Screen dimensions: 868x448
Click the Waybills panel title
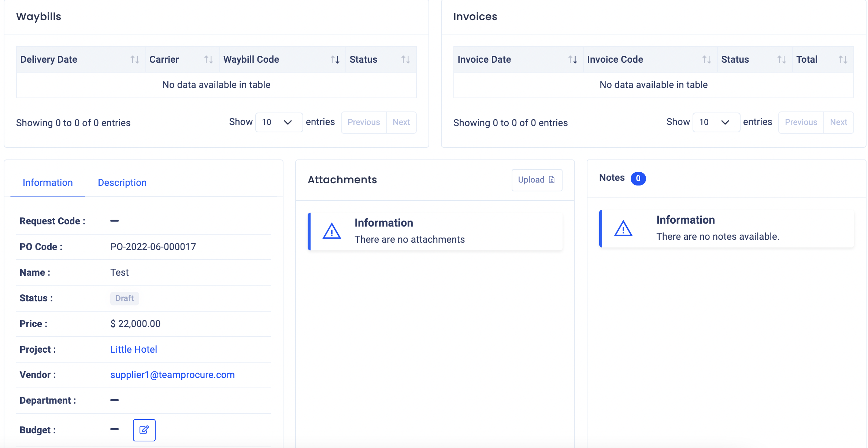(38, 16)
